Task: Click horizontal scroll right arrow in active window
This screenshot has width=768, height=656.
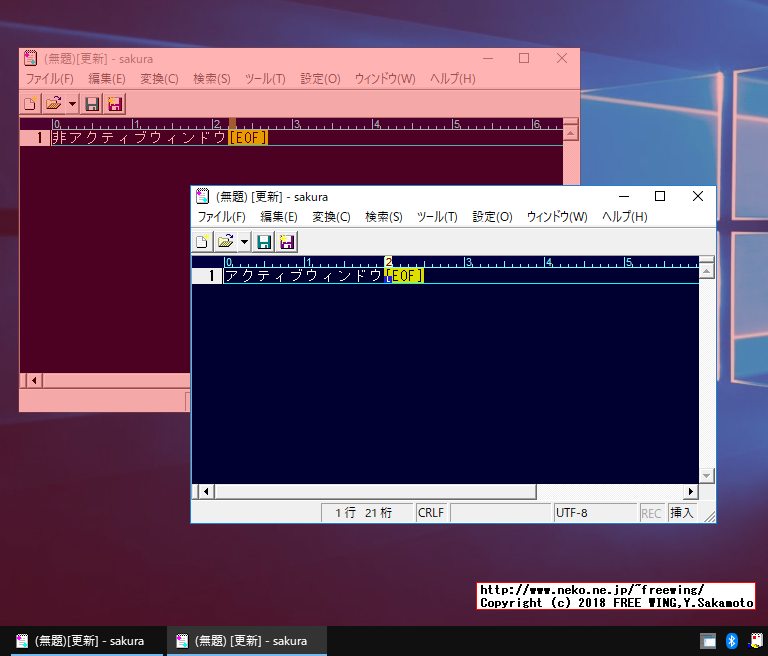Action: coord(691,491)
